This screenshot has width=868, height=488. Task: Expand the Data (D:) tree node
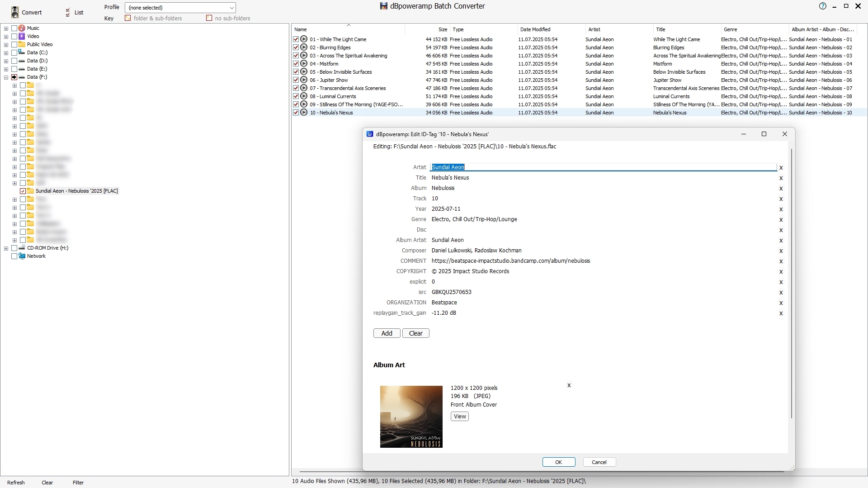tap(6, 61)
